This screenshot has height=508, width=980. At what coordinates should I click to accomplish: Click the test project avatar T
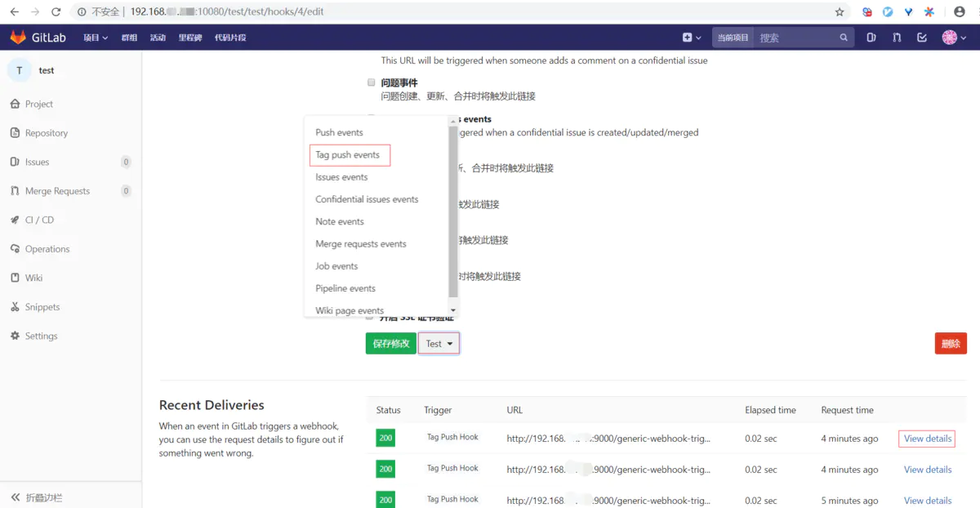click(20, 70)
